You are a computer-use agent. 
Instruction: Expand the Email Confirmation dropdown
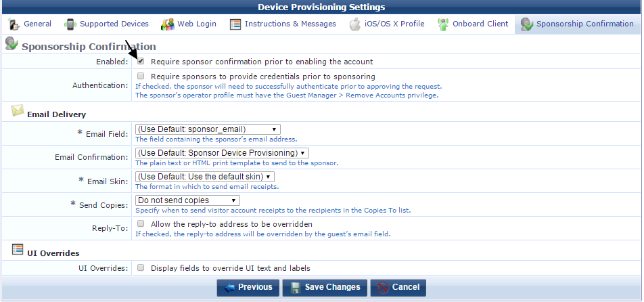pyautogui.click(x=222, y=153)
